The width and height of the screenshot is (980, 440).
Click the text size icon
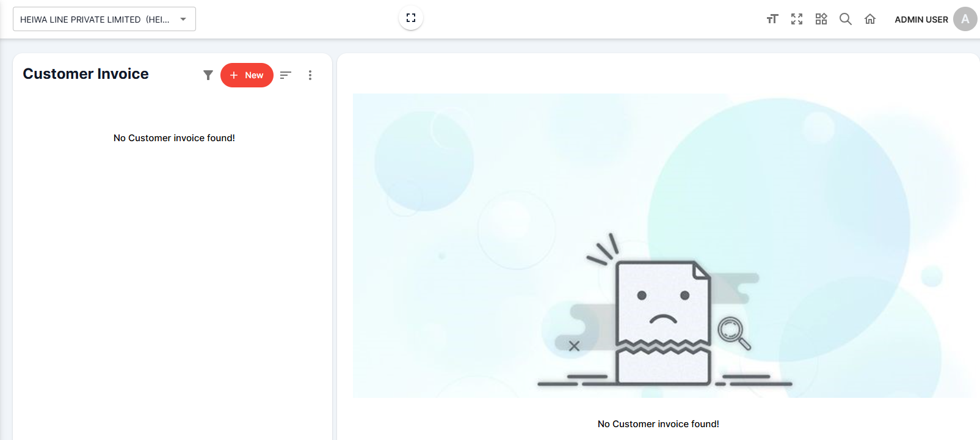772,19
